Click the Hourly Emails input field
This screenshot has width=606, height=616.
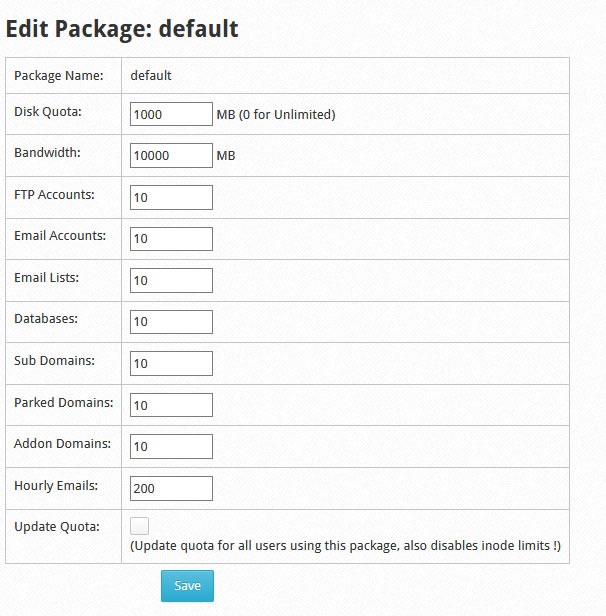[x=171, y=488]
